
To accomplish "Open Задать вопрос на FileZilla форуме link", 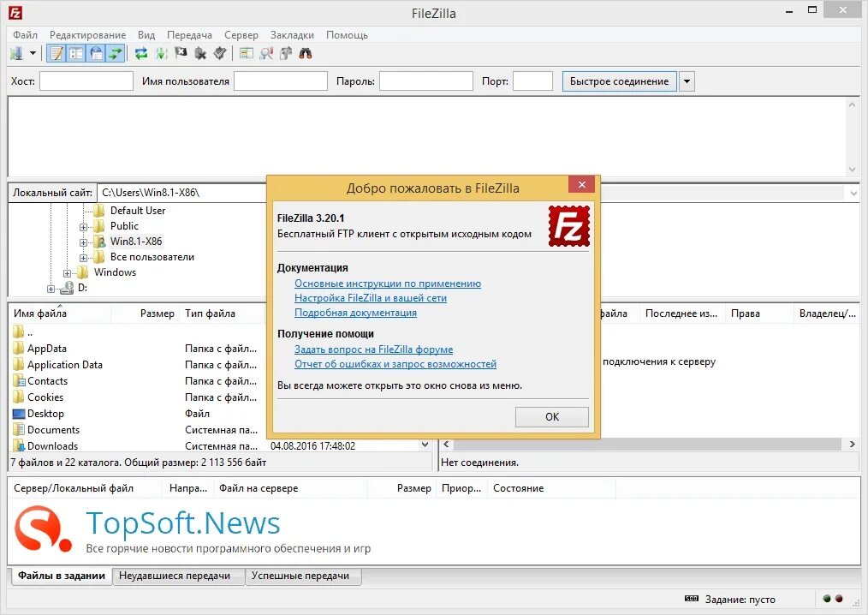I will coord(374,349).
